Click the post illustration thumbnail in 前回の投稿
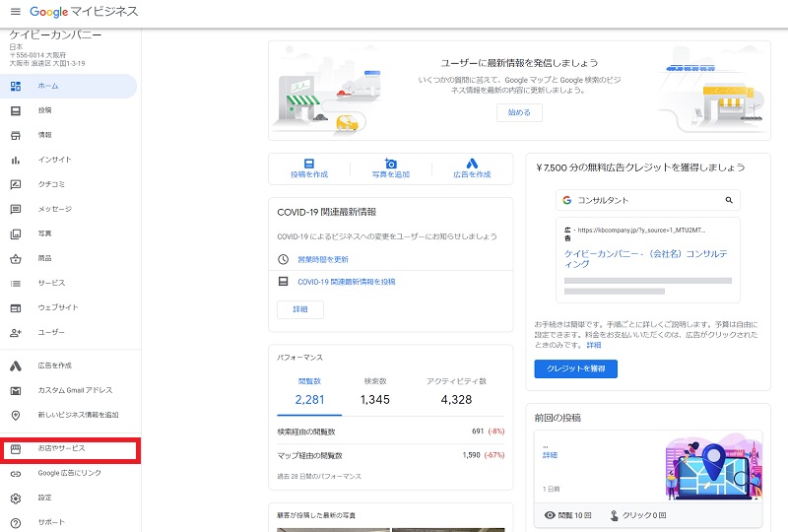 713,467
